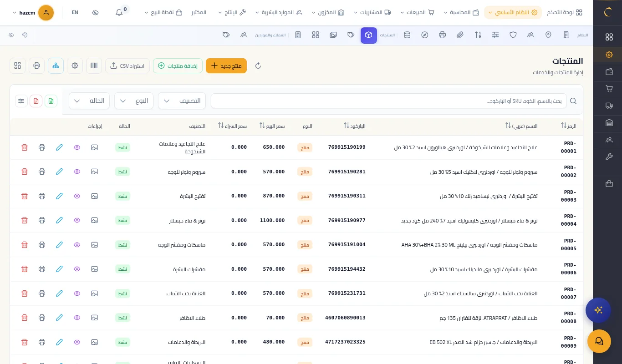The width and height of the screenshot is (622, 364).
Task: Print label for product PRD-00005
Action: click(42, 245)
